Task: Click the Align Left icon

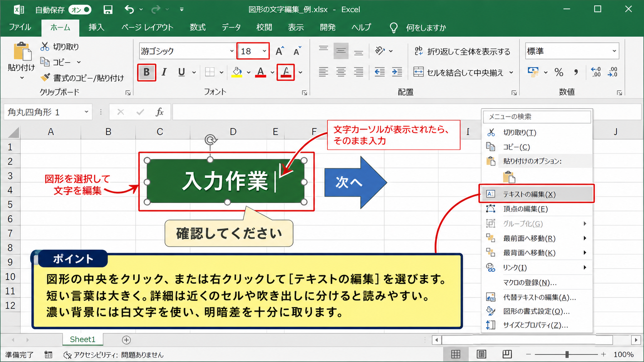Action: [x=324, y=72]
